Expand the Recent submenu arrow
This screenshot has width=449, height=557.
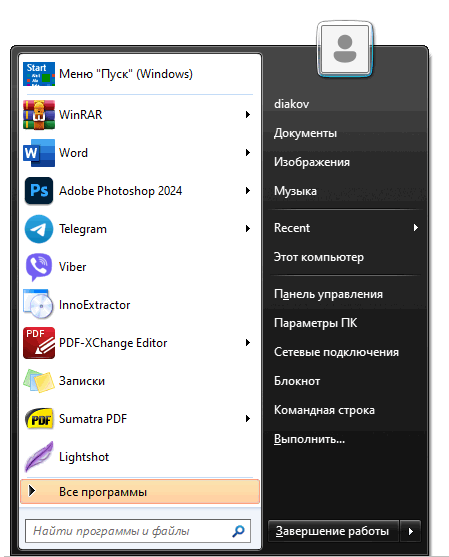tap(416, 228)
